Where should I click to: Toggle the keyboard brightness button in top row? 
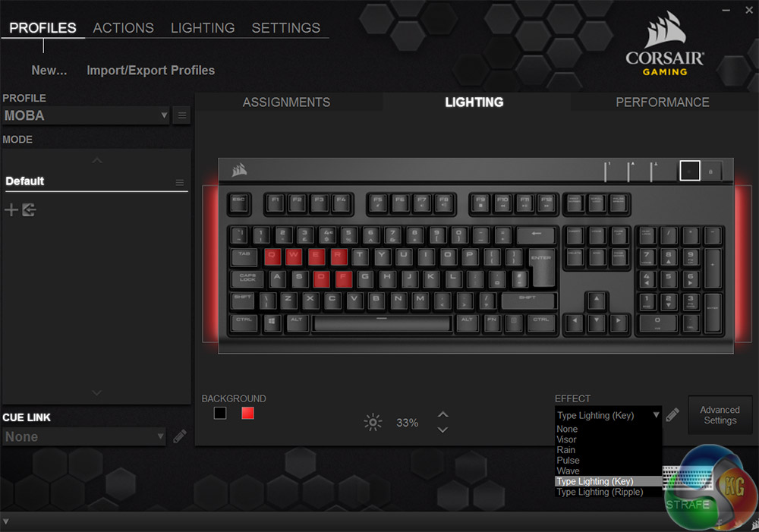pyautogui.click(x=689, y=171)
